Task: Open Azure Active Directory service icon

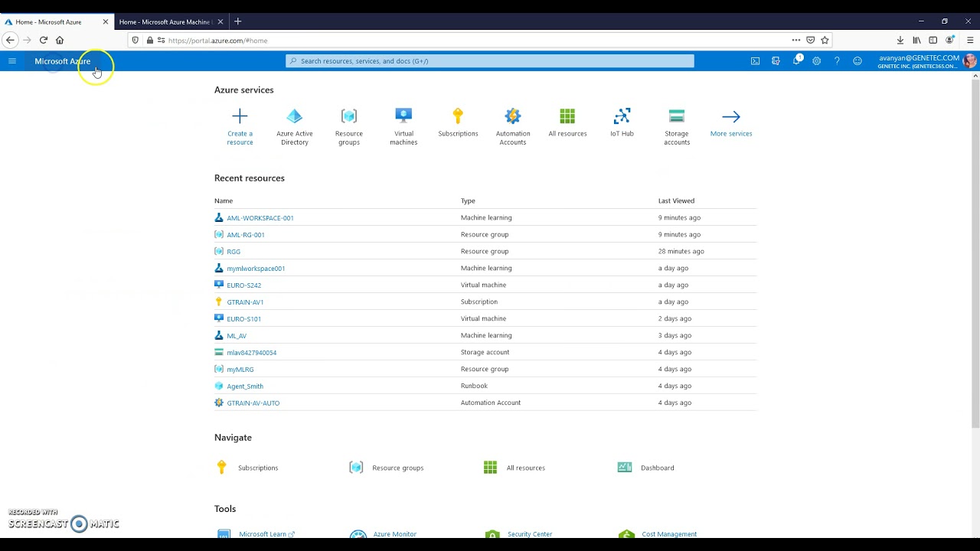Action: (295, 116)
